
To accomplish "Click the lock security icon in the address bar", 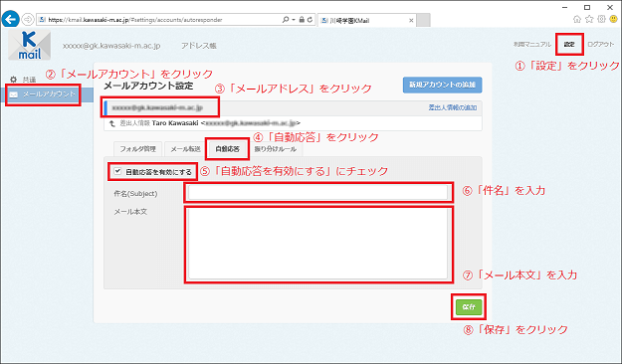I will tap(302, 20).
